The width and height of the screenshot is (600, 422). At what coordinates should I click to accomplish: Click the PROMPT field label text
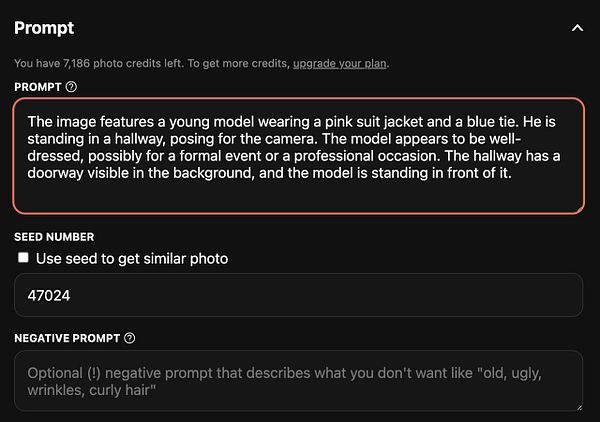click(x=38, y=87)
